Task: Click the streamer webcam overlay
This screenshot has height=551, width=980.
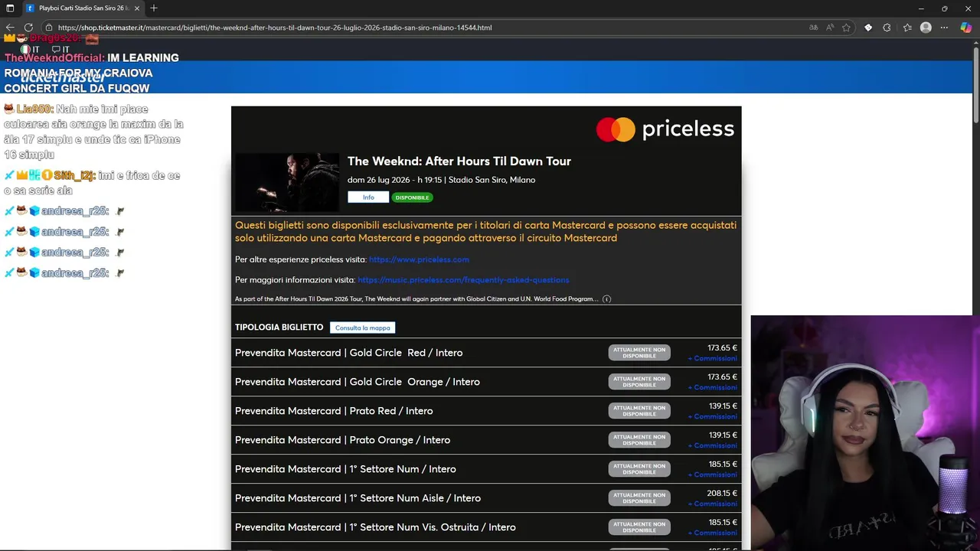Action: click(865, 432)
